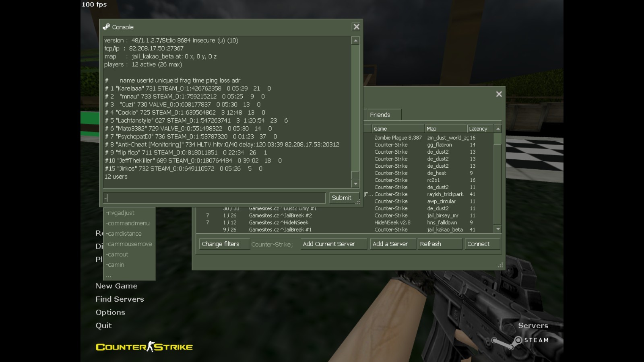644x362 pixels.
Task: Click the console command input field
Action: (214, 198)
